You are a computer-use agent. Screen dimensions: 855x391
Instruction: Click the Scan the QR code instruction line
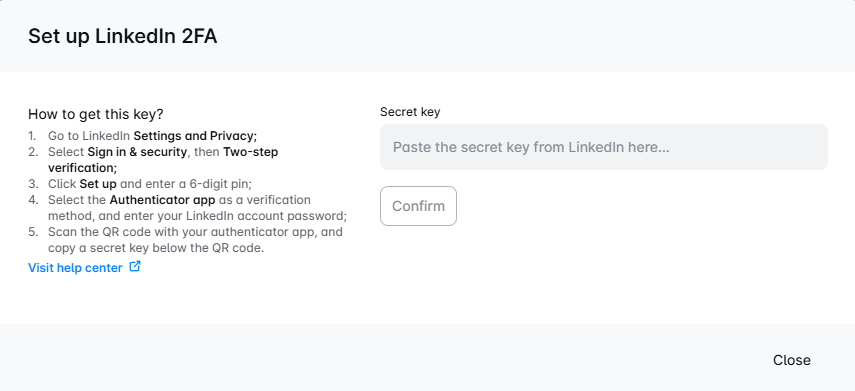[x=195, y=232]
